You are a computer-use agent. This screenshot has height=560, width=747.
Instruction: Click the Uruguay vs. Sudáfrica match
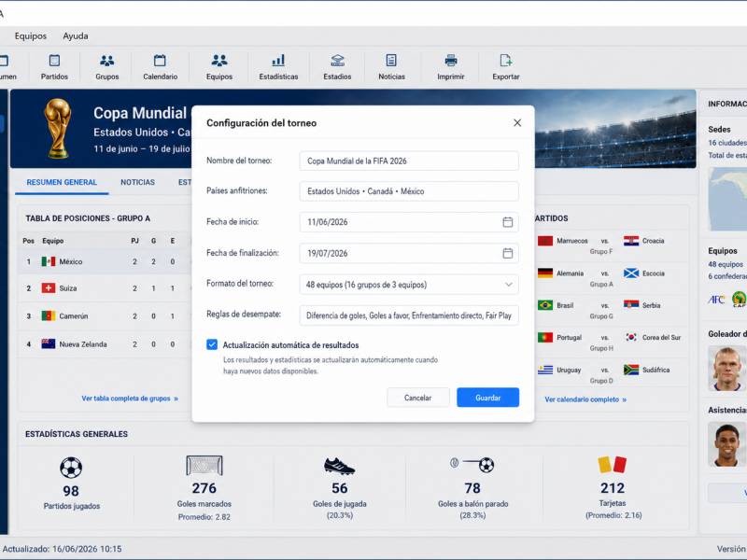[x=611, y=374]
